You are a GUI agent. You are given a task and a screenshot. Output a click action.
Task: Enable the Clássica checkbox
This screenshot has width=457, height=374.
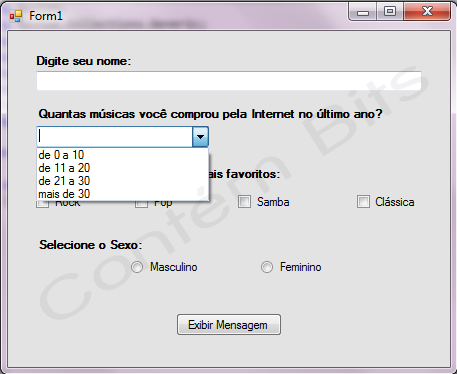[x=363, y=202]
